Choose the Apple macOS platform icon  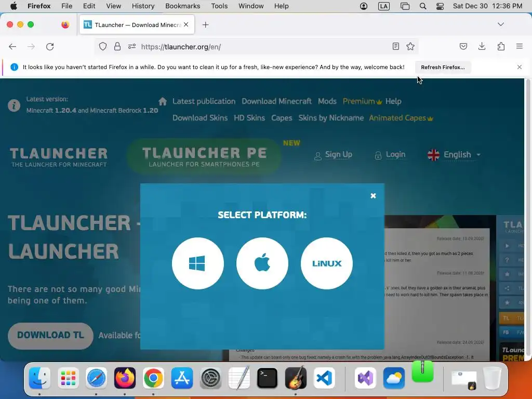coord(262,263)
